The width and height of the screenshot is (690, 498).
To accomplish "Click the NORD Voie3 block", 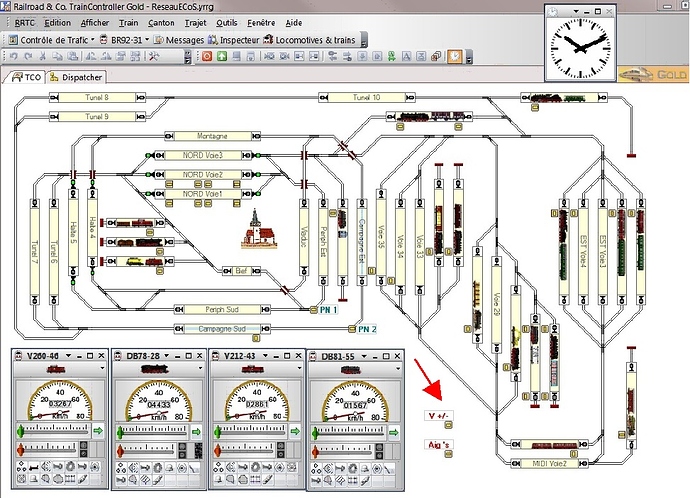I will 203,155.
